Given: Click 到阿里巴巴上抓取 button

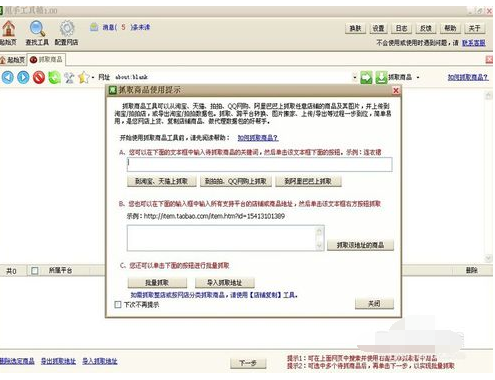Looking at the screenshot, I should (308, 181).
